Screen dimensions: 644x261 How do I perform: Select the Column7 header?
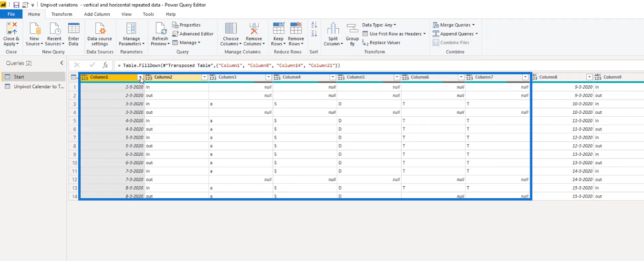(x=498, y=77)
